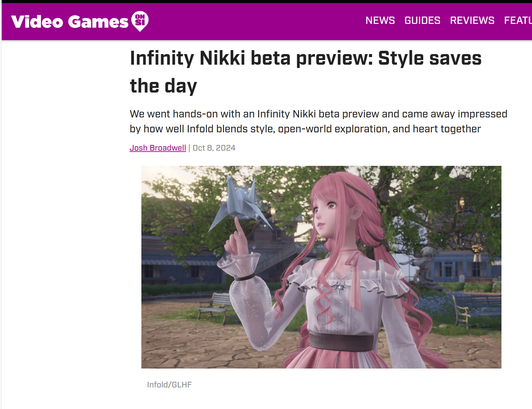Open author page for Josh Broadwell
The width and height of the screenshot is (532, 409).
tap(158, 148)
